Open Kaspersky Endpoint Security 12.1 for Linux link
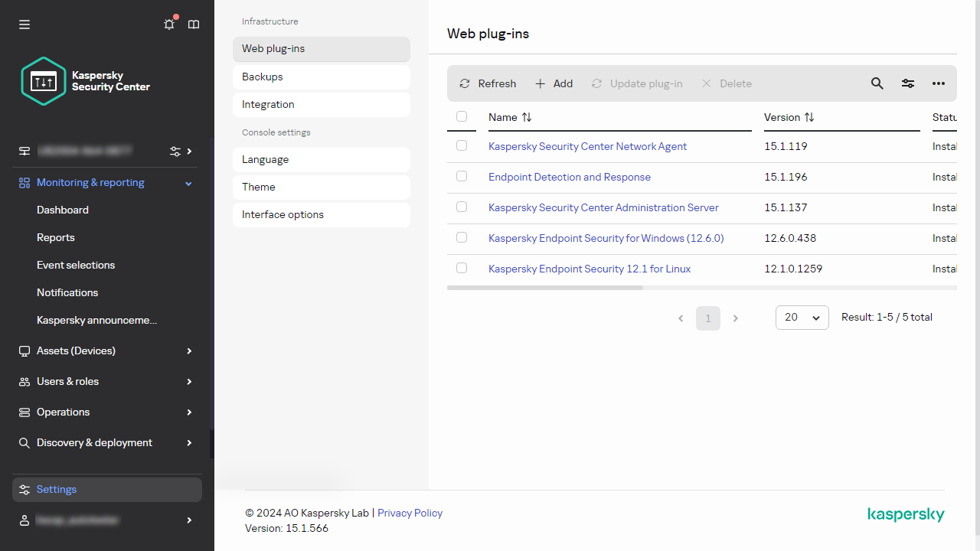This screenshot has width=980, height=551. coord(590,269)
